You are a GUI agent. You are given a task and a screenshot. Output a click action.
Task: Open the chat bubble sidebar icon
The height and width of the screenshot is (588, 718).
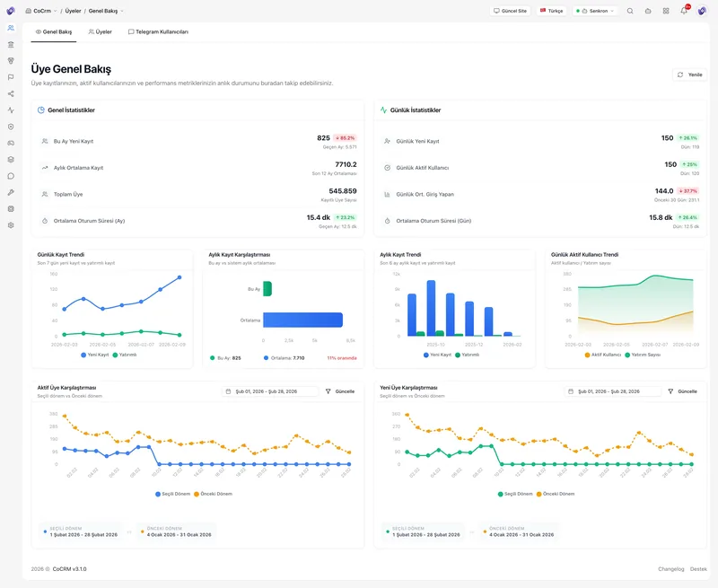coord(11,176)
